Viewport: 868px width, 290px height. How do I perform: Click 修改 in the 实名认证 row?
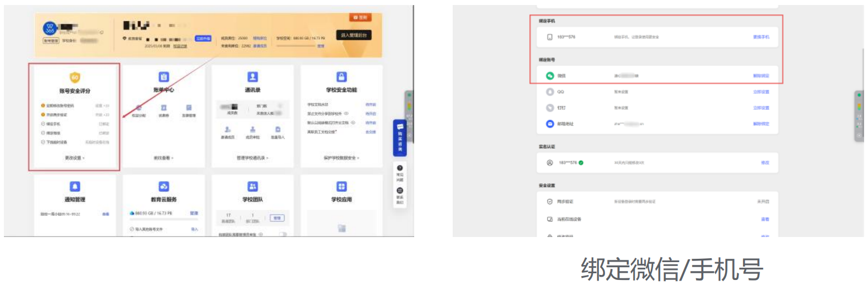click(765, 163)
